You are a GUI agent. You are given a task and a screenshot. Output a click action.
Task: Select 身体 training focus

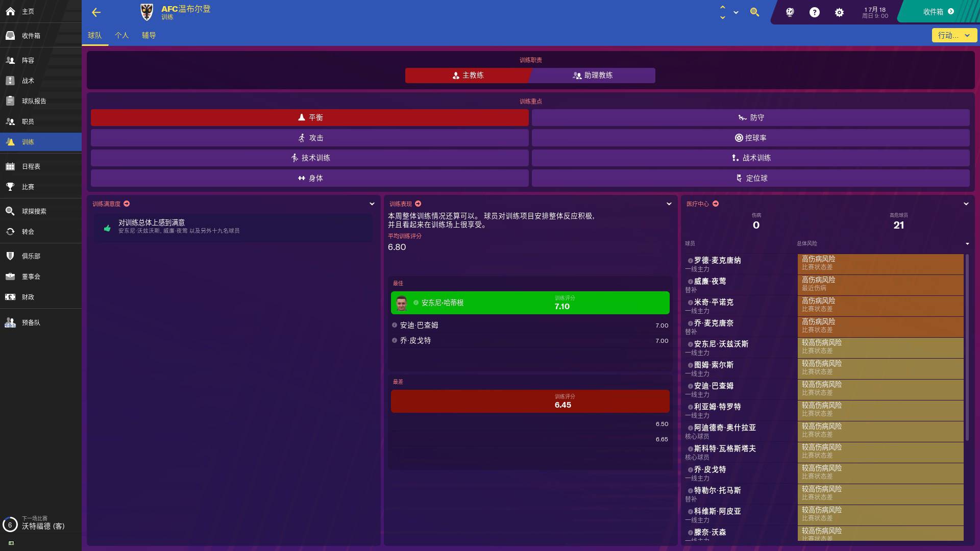(310, 178)
